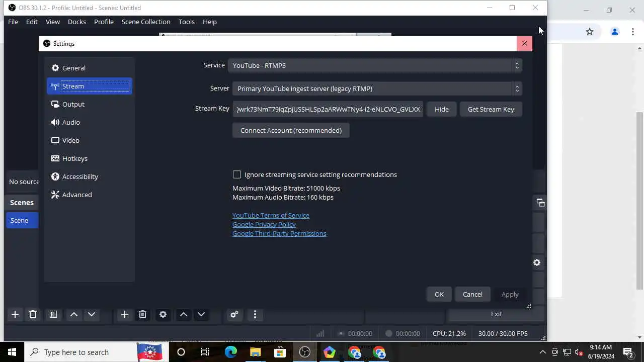Open the Docks menu
This screenshot has width=644, height=362.
(x=77, y=22)
